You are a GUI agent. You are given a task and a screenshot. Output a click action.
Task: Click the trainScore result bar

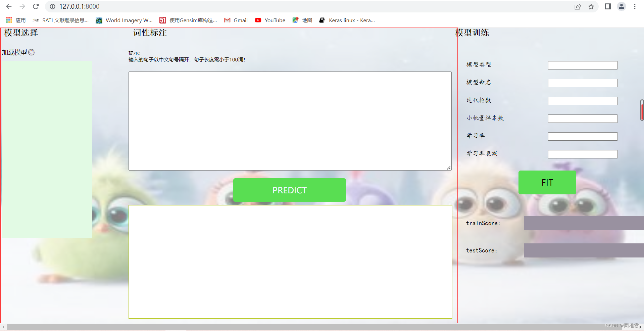[x=584, y=223]
